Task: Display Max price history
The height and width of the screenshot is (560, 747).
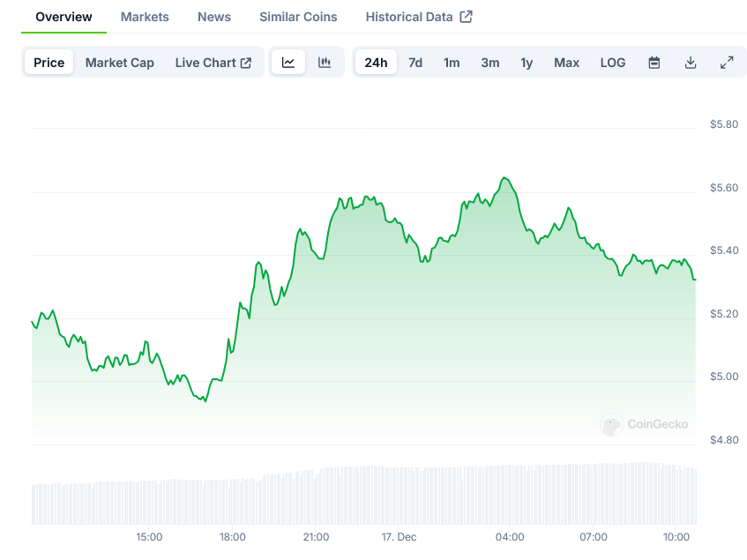Action: [567, 63]
